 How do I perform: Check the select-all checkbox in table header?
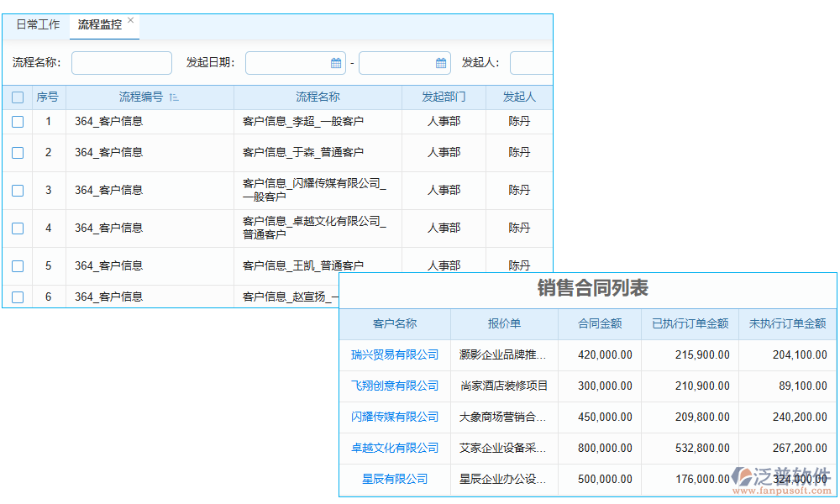17,97
